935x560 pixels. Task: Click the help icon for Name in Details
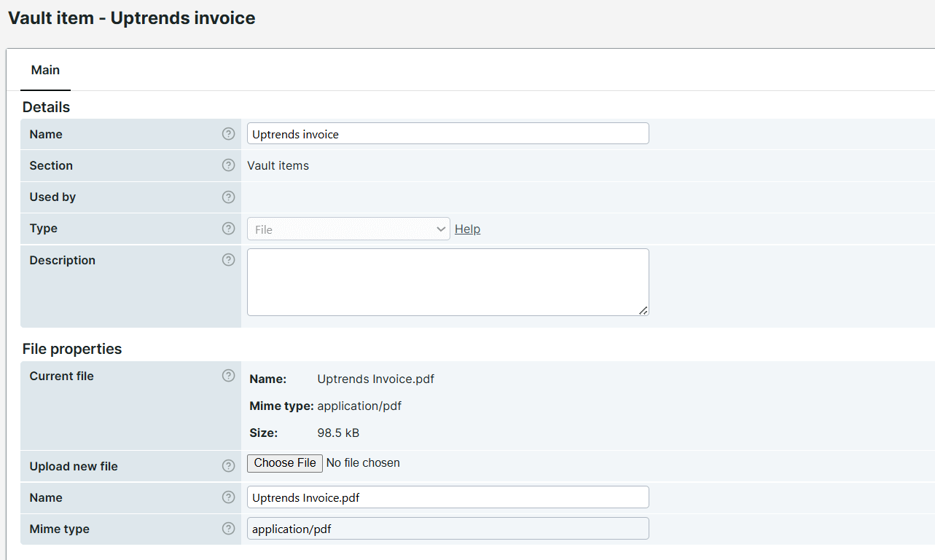tap(229, 134)
